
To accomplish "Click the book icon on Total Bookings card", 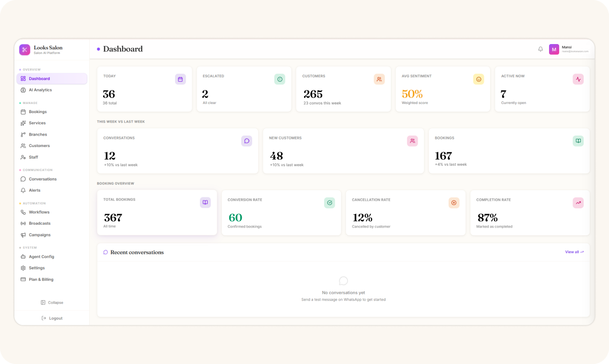I will coord(205,203).
